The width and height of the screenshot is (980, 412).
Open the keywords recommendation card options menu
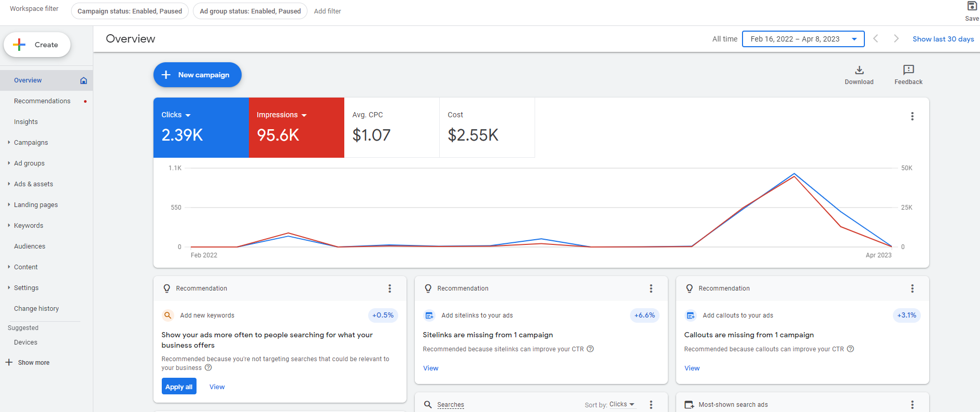[389, 289]
